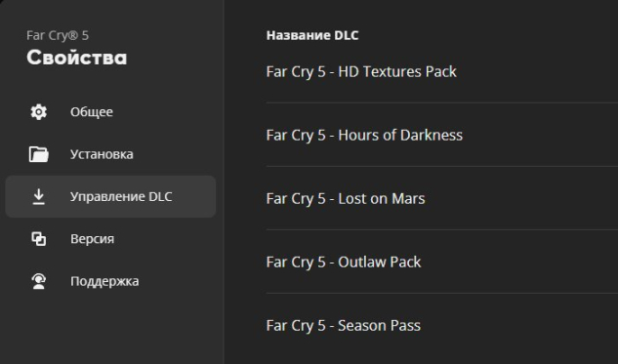The image size is (618, 364).
Task: Pick the Far Cry 5 - Outlaw Pack row
Action: 442,262
